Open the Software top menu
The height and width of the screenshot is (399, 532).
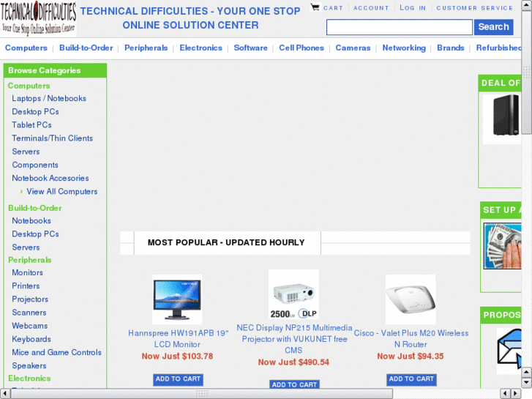tap(250, 48)
